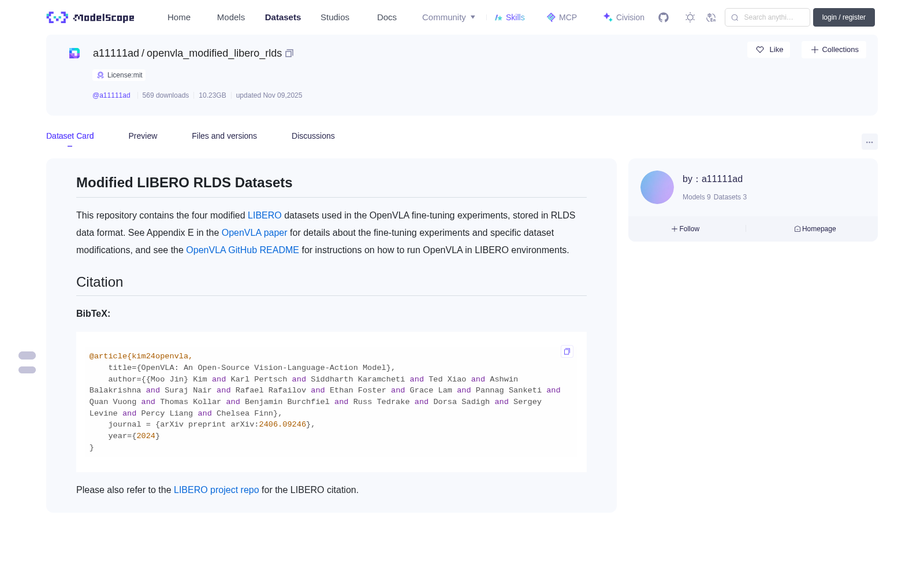Follow the user a11111ad
The width and height of the screenshot is (924, 578).
pyautogui.click(x=685, y=229)
